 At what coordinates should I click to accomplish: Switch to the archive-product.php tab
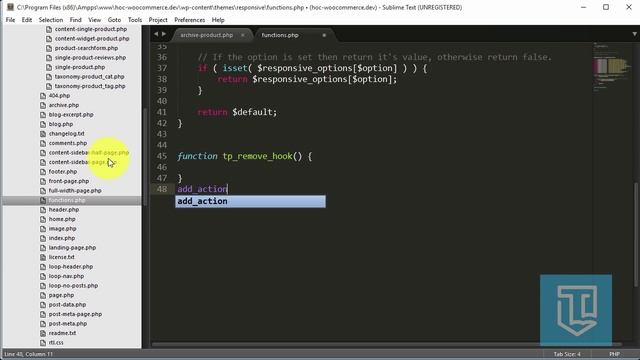[x=207, y=35]
